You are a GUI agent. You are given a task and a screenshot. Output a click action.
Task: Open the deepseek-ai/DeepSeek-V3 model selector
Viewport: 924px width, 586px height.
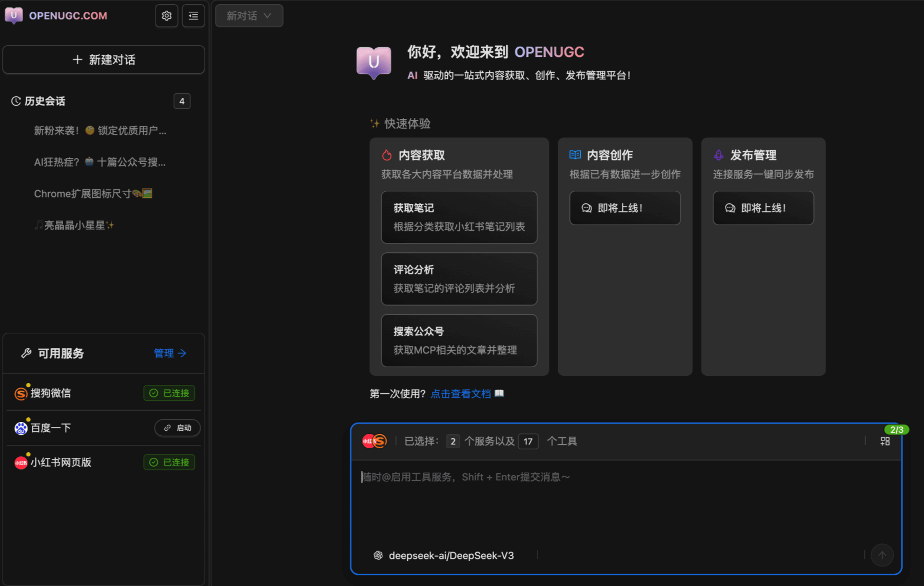[x=444, y=555]
